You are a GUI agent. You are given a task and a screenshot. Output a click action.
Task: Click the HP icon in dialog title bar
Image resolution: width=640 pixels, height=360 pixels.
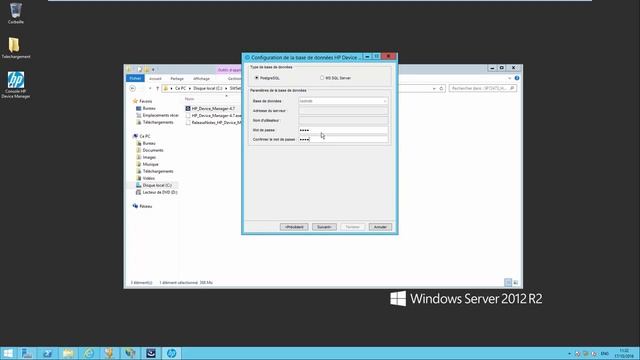(247, 58)
